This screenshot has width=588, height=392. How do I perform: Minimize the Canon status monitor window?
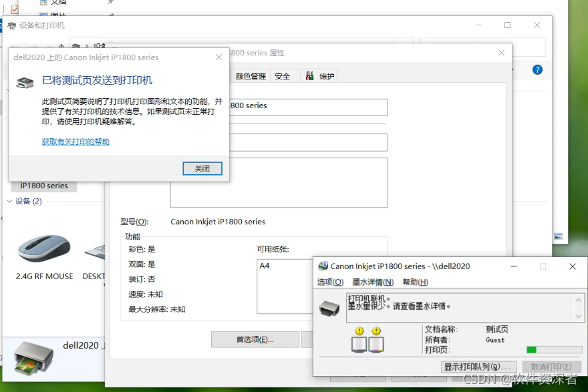click(514, 266)
